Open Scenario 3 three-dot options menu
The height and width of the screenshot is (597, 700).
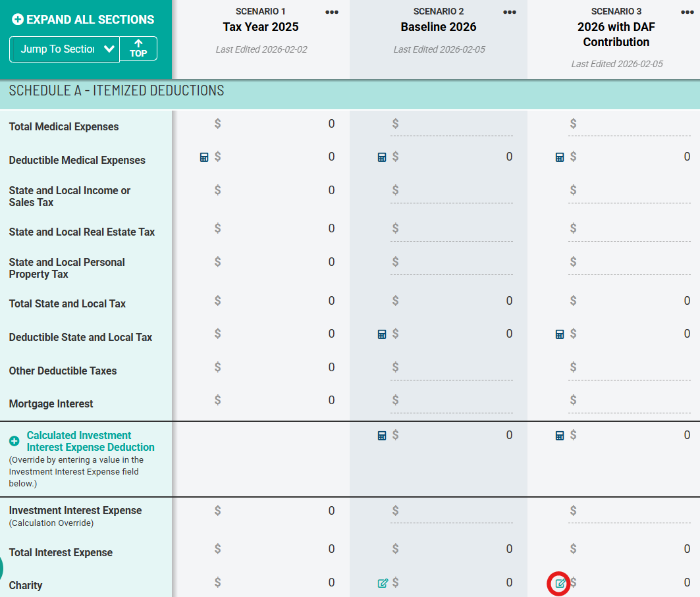click(x=687, y=13)
